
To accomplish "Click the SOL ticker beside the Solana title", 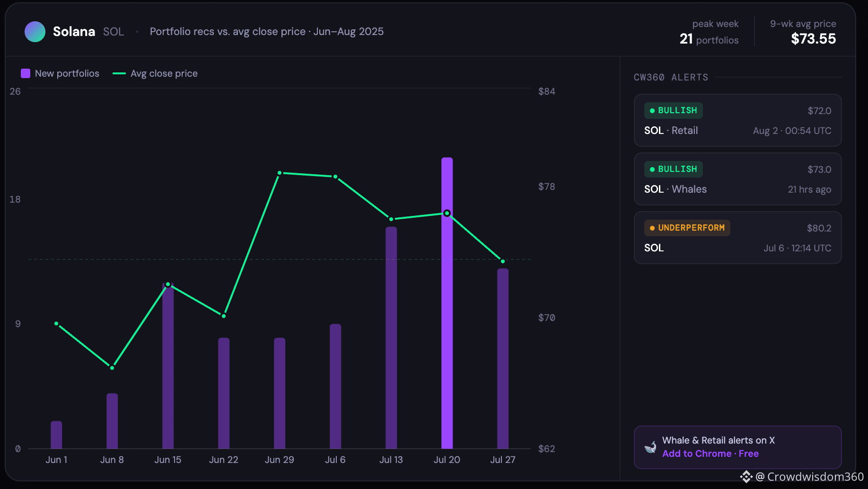I will [114, 32].
